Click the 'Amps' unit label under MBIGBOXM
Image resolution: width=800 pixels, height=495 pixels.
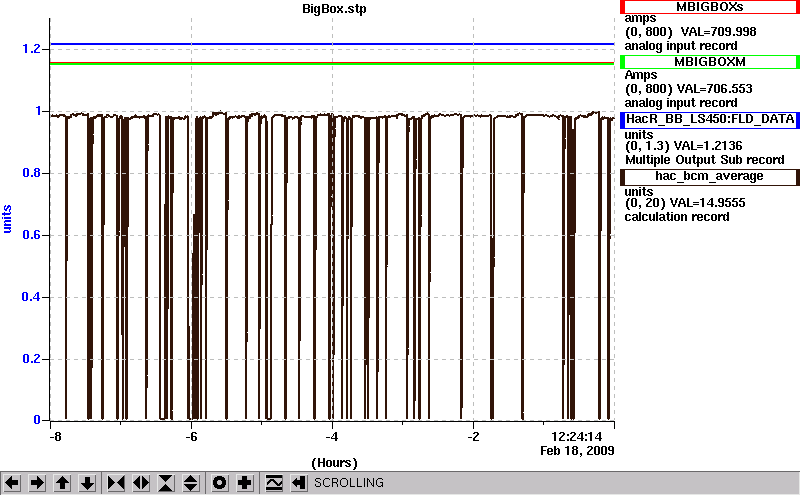point(641,75)
